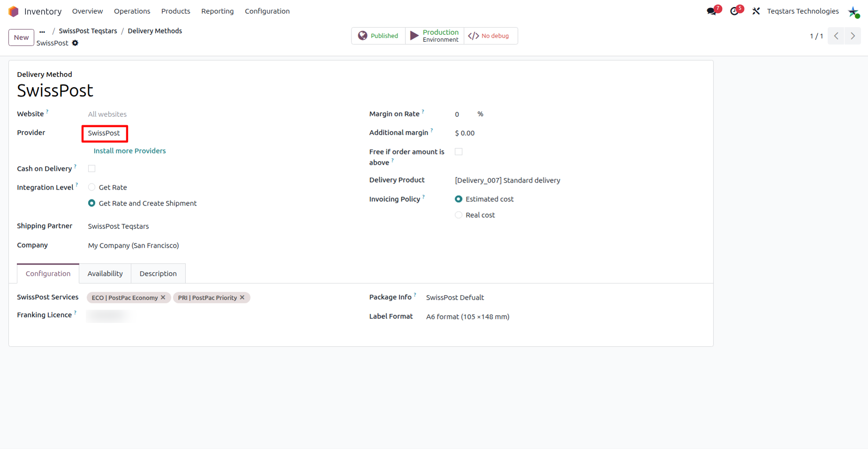The height and width of the screenshot is (449, 868).
Task: Open the Odoo Inventory app logo
Action: click(14, 11)
